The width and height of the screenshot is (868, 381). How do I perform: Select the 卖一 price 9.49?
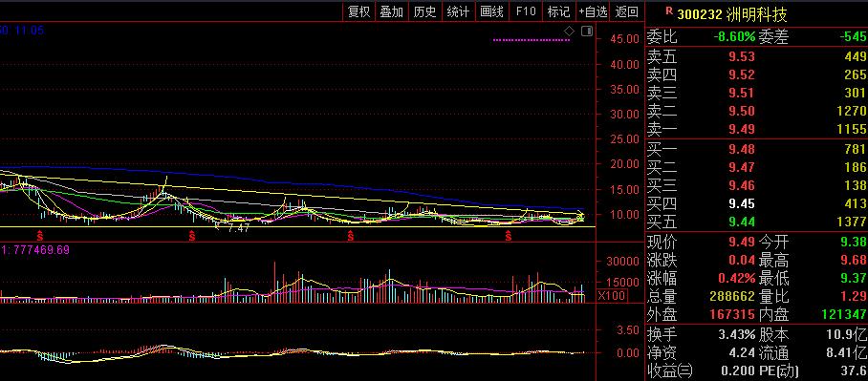(742, 130)
